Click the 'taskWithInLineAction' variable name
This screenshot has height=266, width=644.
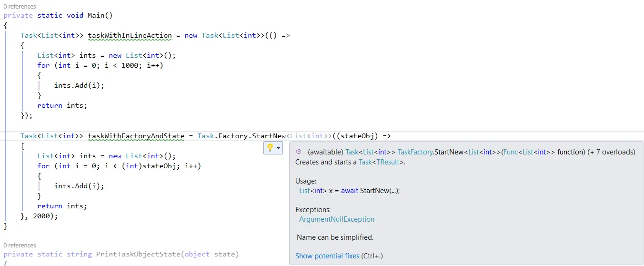(130, 35)
